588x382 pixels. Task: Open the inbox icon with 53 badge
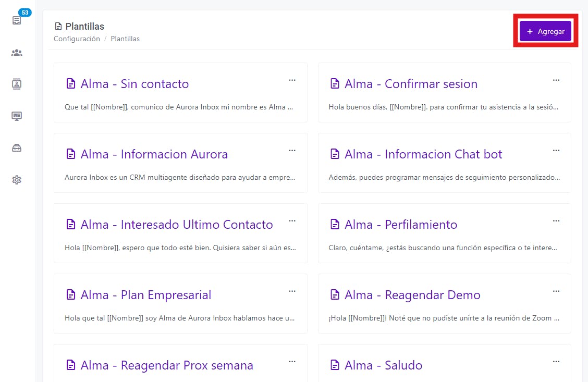[x=17, y=21]
